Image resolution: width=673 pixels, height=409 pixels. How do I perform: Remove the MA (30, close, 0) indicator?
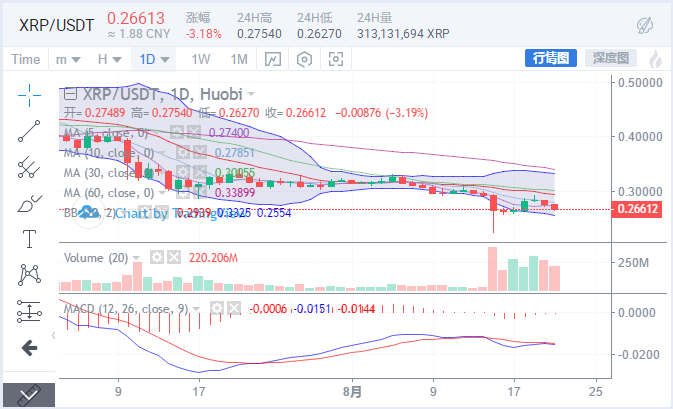point(200,172)
